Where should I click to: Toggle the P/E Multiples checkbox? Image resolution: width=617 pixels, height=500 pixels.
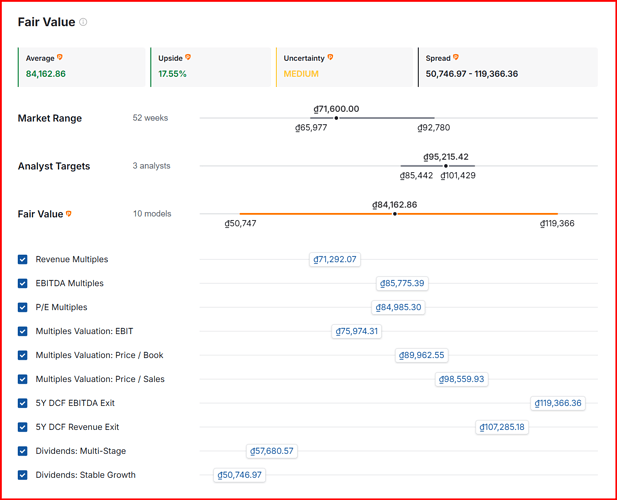pyautogui.click(x=23, y=307)
